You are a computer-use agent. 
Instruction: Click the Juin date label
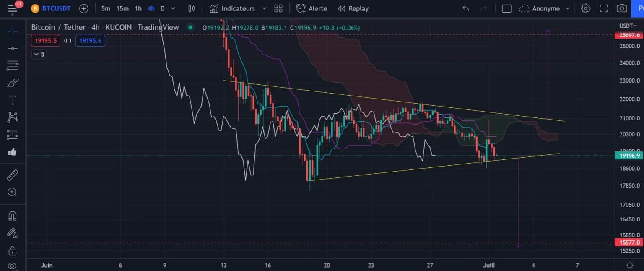[46, 265]
